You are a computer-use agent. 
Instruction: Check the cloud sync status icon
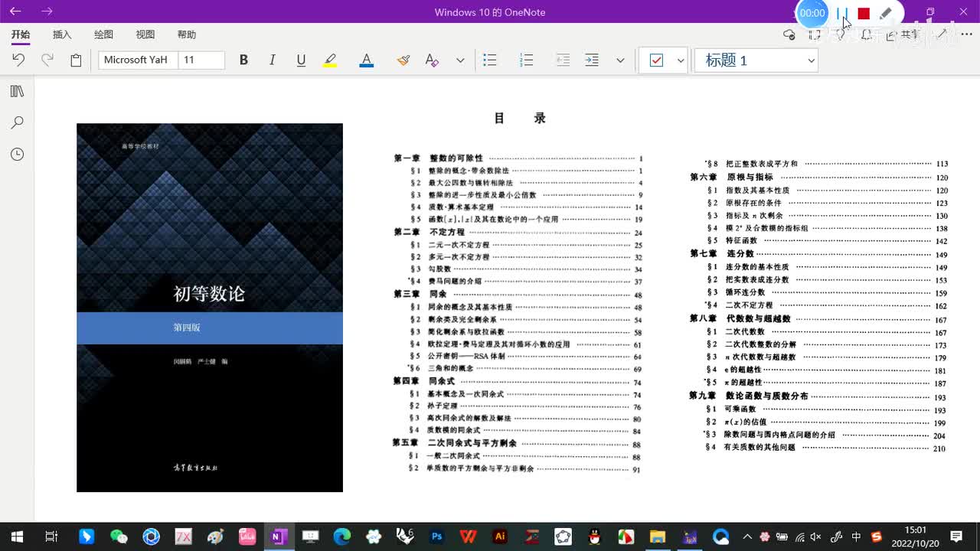pyautogui.click(x=789, y=34)
